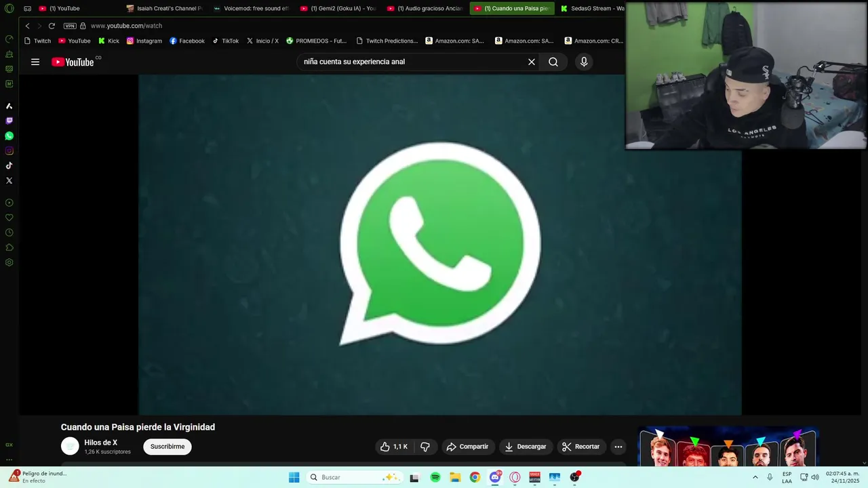Open more actions three-dot menu
868x488 pixels.
pos(618,447)
